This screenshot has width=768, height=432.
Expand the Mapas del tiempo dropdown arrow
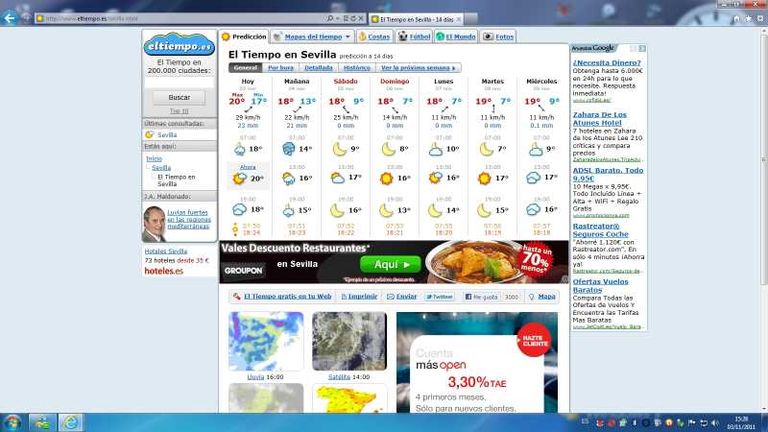click(x=348, y=37)
